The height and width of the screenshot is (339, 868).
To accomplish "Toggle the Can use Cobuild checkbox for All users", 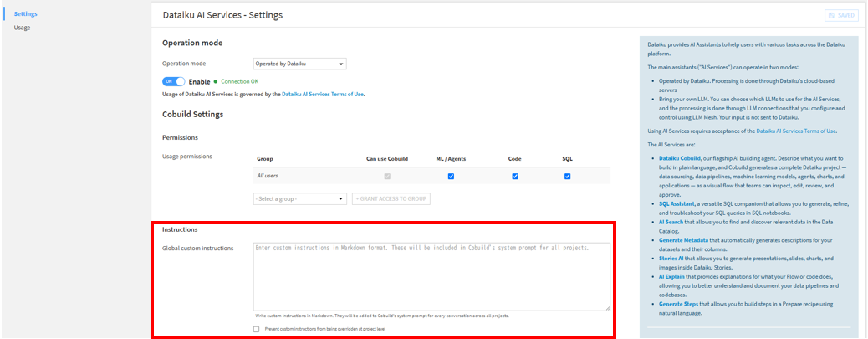I will coord(387,176).
